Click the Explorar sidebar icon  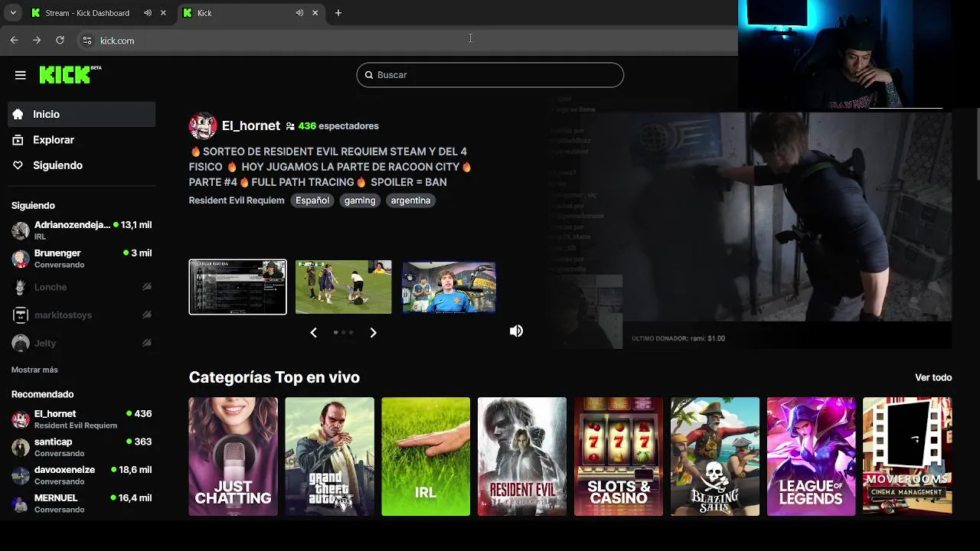(x=18, y=140)
